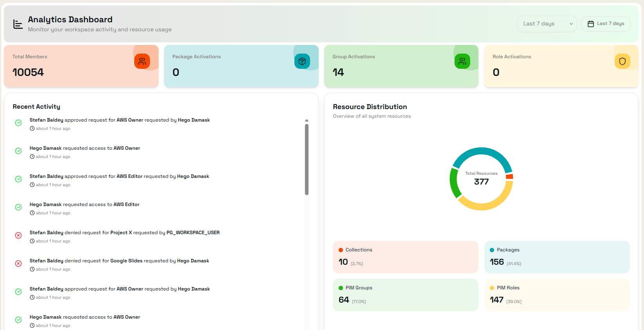
Task: Click the 'Monitor your workspace activity' subtitle
Action: tap(100, 29)
